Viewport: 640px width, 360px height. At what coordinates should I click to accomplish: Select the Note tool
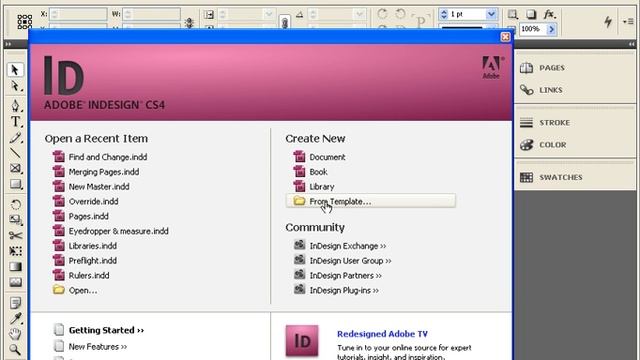tap(15, 303)
